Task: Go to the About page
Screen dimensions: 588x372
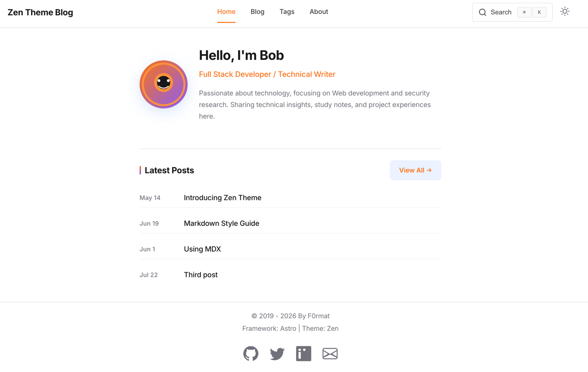Action: (x=319, y=12)
